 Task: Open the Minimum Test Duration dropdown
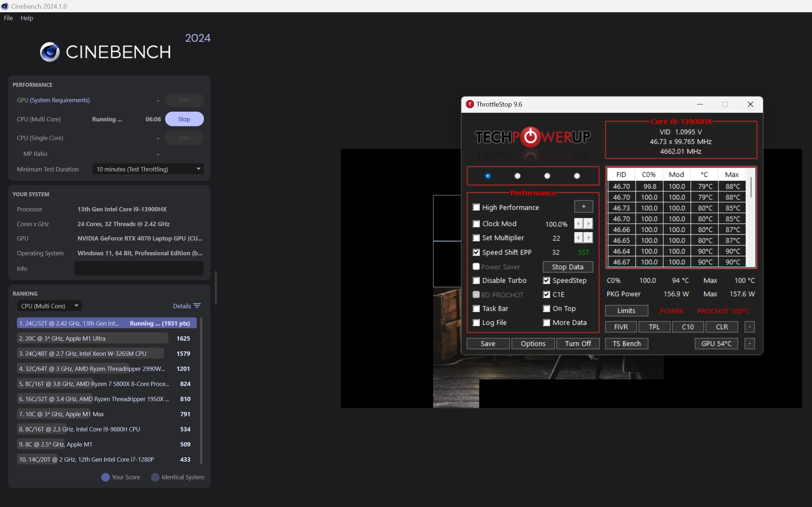[x=148, y=169]
